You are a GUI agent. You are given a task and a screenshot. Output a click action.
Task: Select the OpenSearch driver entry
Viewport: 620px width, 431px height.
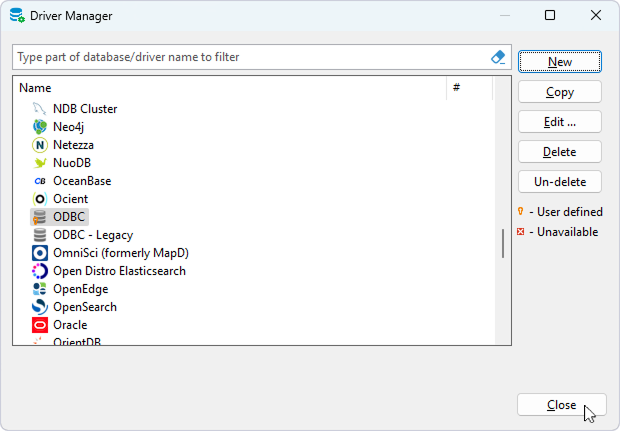pos(84,307)
